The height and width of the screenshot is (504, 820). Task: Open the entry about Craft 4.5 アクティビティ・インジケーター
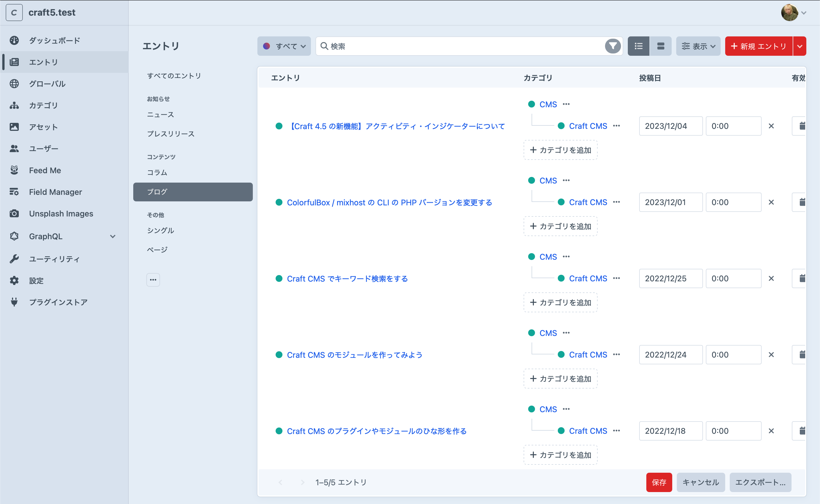(396, 126)
